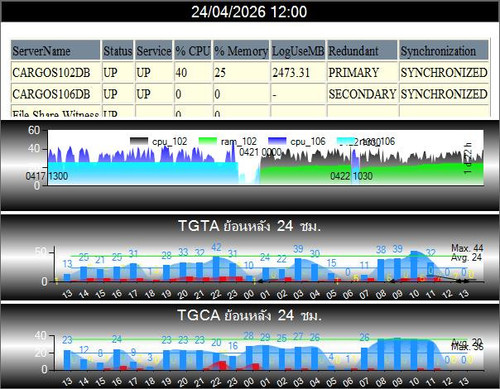Click the CARGOS106DB server name cell

(55, 94)
